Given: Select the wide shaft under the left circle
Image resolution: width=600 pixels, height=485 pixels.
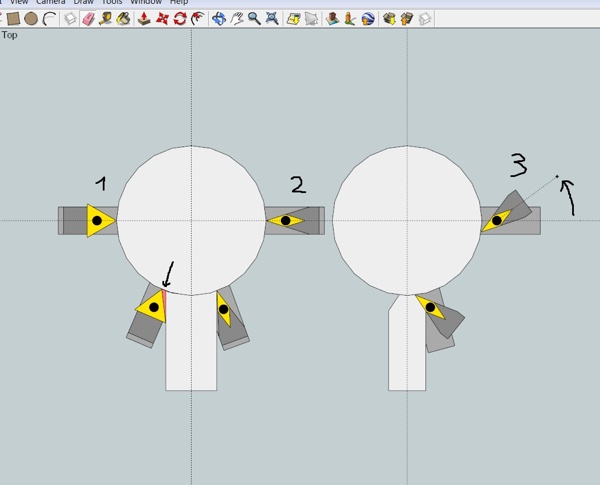Looking at the screenshot, I should pos(191,343).
